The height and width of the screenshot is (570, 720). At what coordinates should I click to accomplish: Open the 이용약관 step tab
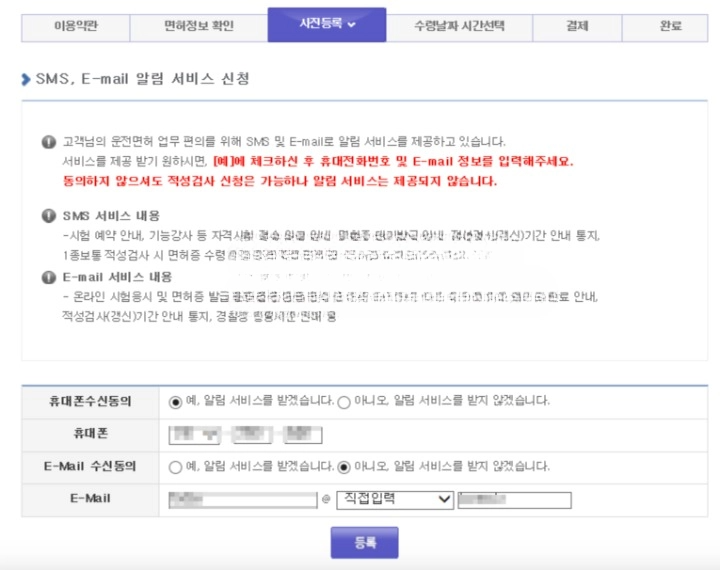click(76, 27)
